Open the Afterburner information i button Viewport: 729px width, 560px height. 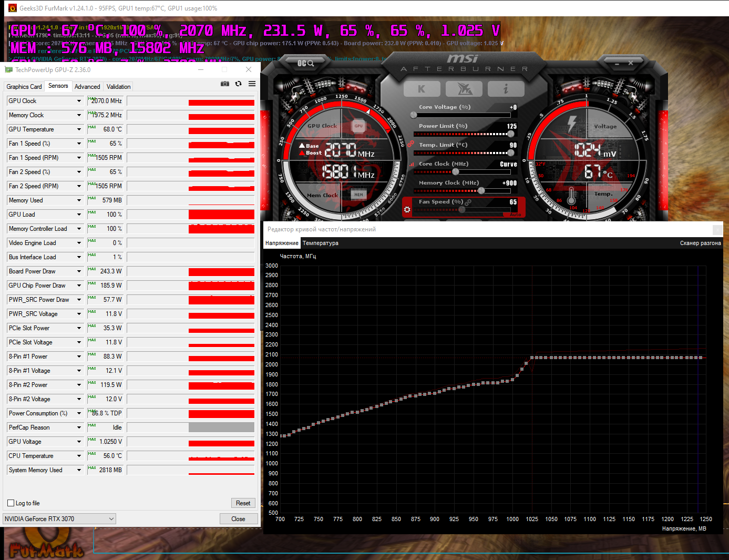coord(506,89)
